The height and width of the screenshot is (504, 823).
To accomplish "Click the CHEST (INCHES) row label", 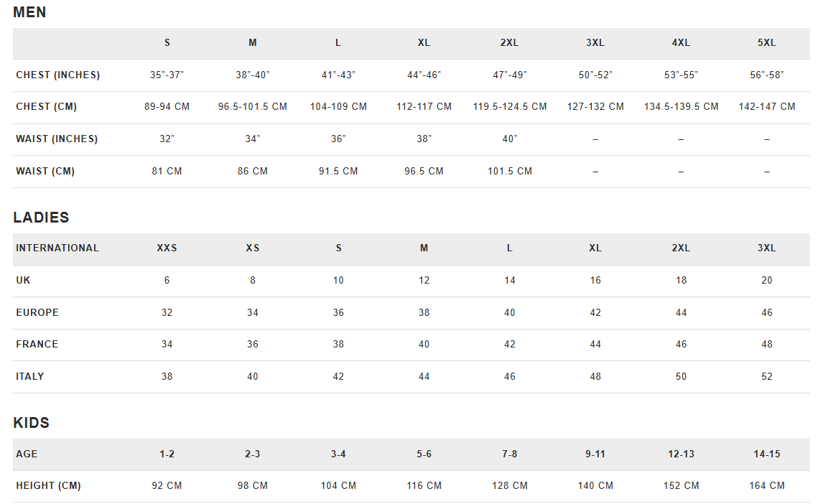I will (x=57, y=75).
